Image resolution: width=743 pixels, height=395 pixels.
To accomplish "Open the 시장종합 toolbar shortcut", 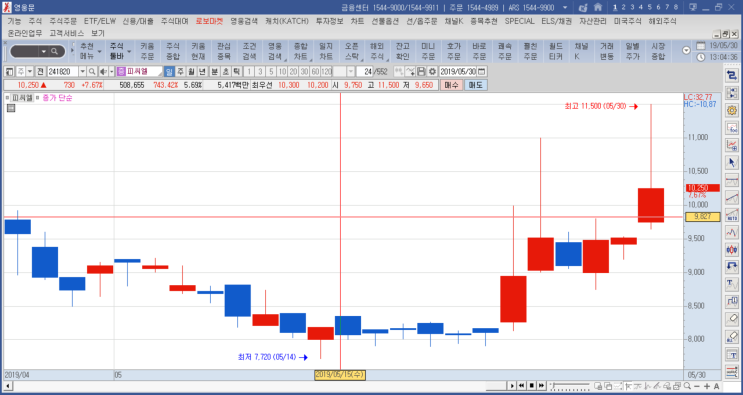I will pos(658,51).
